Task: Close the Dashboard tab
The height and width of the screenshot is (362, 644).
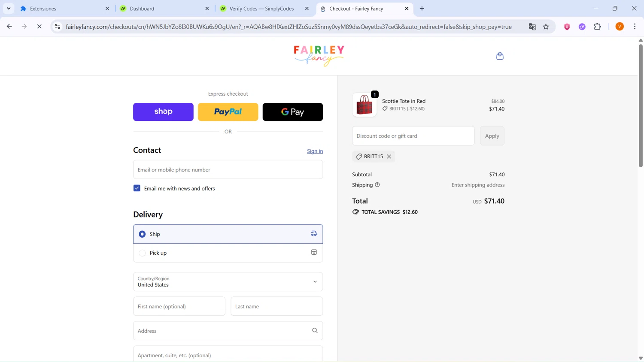Action: [x=207, y=9]
